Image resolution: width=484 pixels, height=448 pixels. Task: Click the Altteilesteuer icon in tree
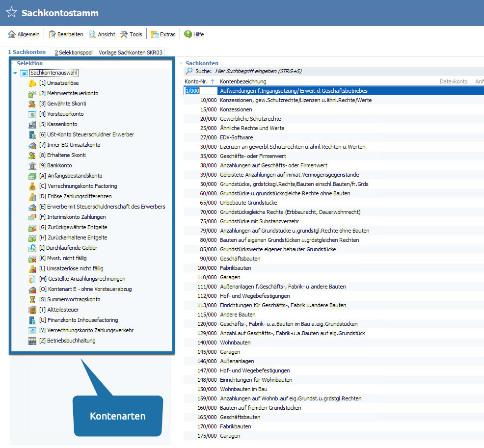32,310
